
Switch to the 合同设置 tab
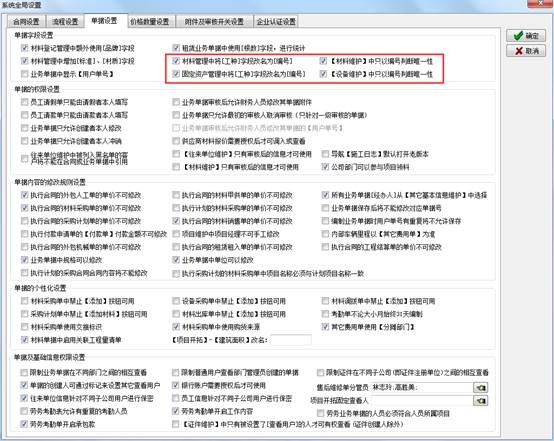(26, 22)
